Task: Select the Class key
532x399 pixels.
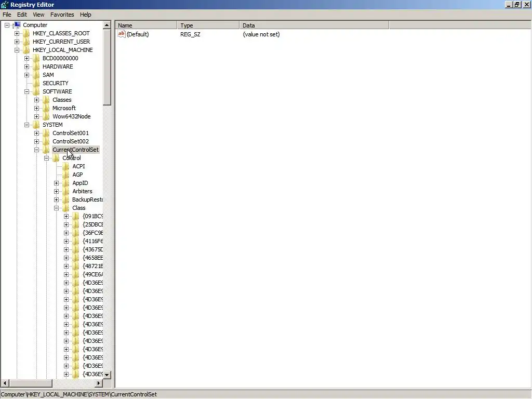Action: [79, 208]
